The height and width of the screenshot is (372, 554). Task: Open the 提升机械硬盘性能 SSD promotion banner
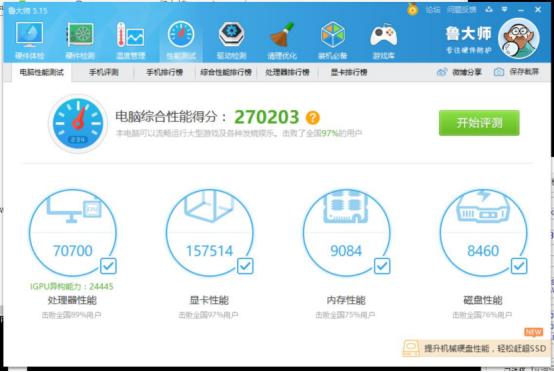(x=477, y=348)
